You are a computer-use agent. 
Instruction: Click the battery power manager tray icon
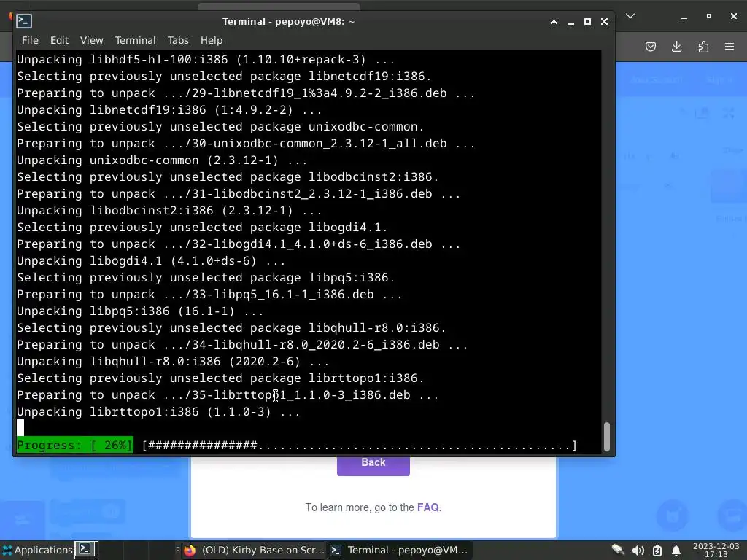(x=657, y=551)
